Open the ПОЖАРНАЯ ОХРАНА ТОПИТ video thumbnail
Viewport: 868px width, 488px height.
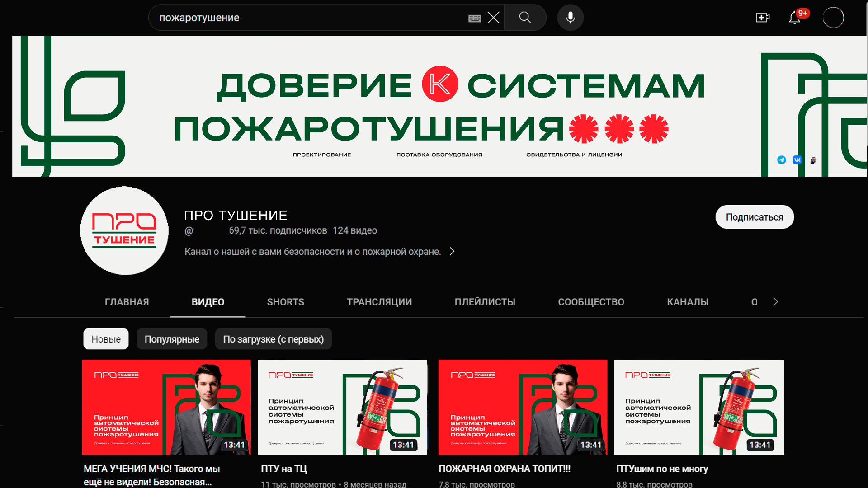coord(523,407)
